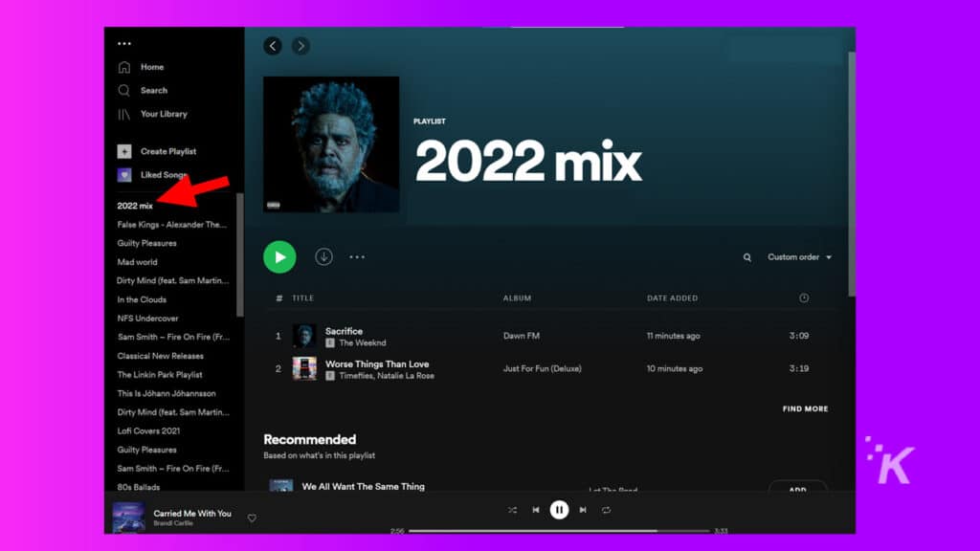
Task: Click the Create Playlist plus icon
Action: (124, 151)
